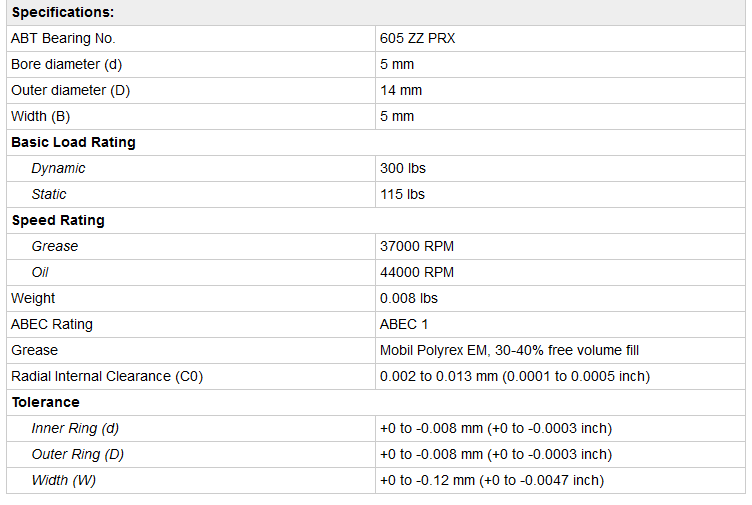752x505 pixels.
Task: Click the Bore diameter (d) label
Action: click(66, 65)
